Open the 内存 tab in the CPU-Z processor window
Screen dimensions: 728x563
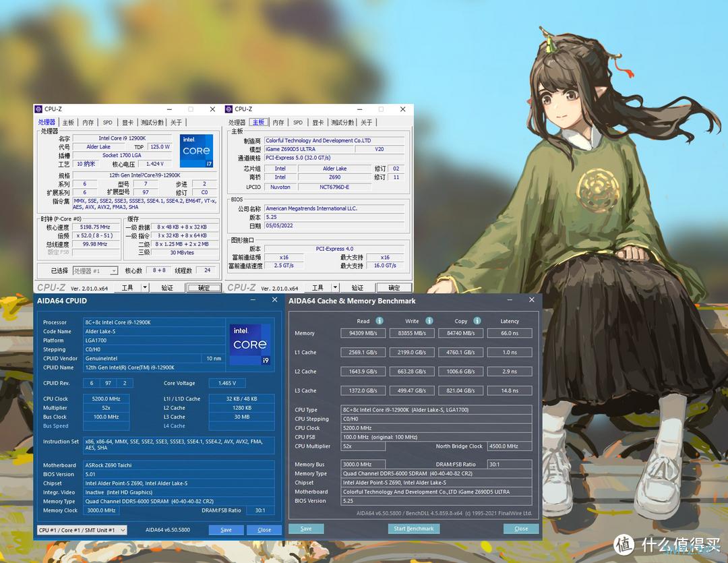pyautogui.click(x=88, y=122)
